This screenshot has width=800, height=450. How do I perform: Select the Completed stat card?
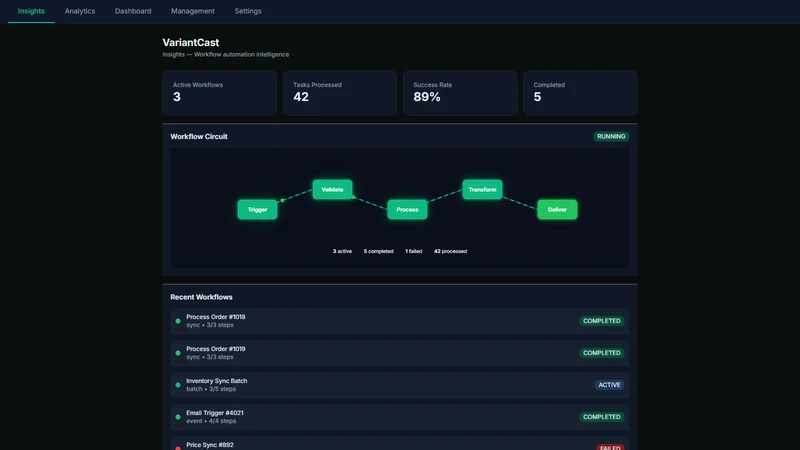(x=581, y=93)
